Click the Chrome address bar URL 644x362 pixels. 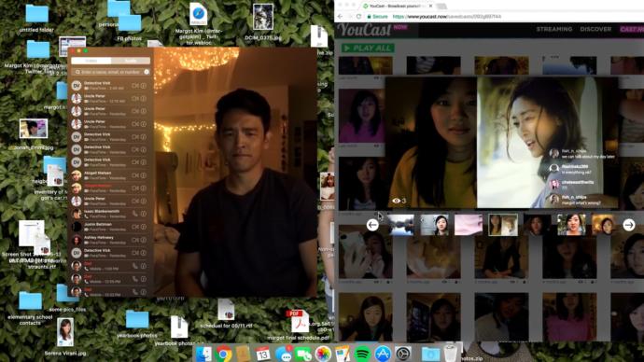tap(447, 17)
